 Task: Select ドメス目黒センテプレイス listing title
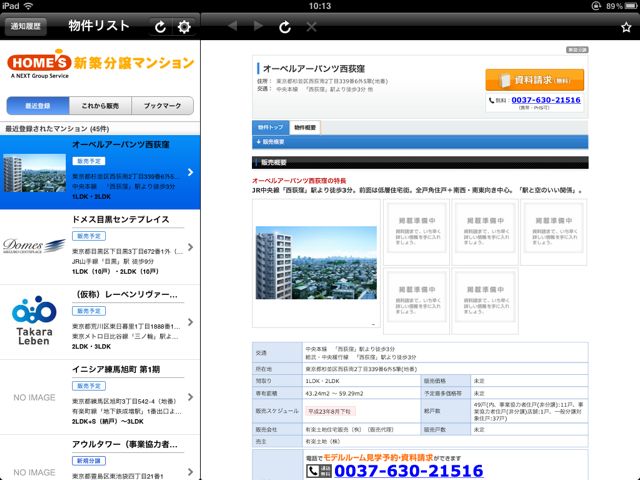(x=121, y=220)
